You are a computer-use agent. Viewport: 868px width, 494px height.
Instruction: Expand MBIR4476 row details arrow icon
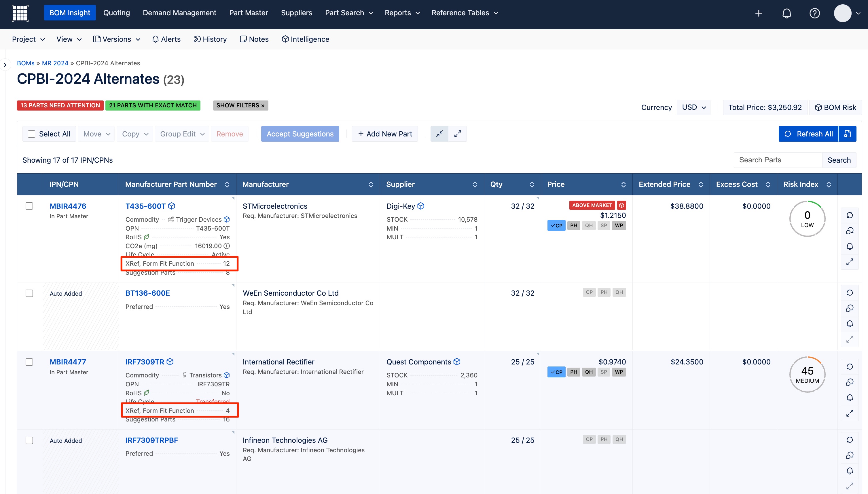[x=849, y=262]
